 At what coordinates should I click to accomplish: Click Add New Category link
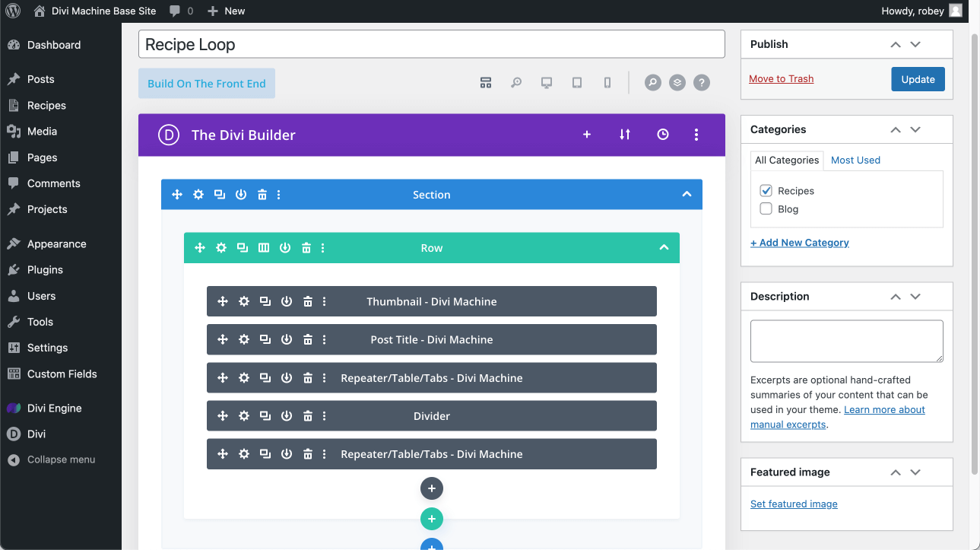point(800,242)
